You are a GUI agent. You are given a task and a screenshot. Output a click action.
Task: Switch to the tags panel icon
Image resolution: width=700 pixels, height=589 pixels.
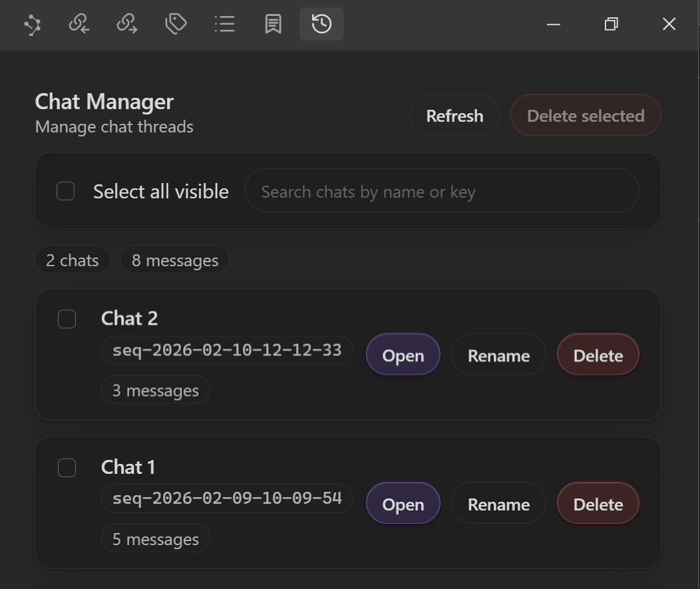(x=176, y=25)
